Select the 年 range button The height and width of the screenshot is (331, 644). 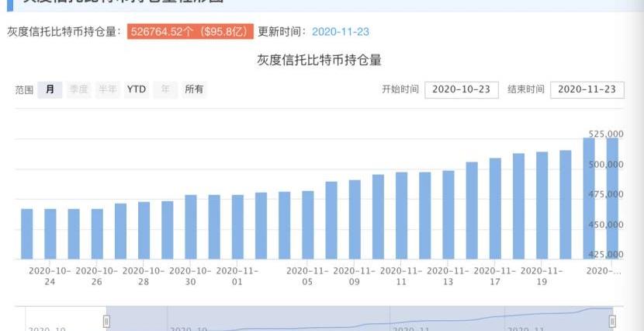[x=165, y=89]
